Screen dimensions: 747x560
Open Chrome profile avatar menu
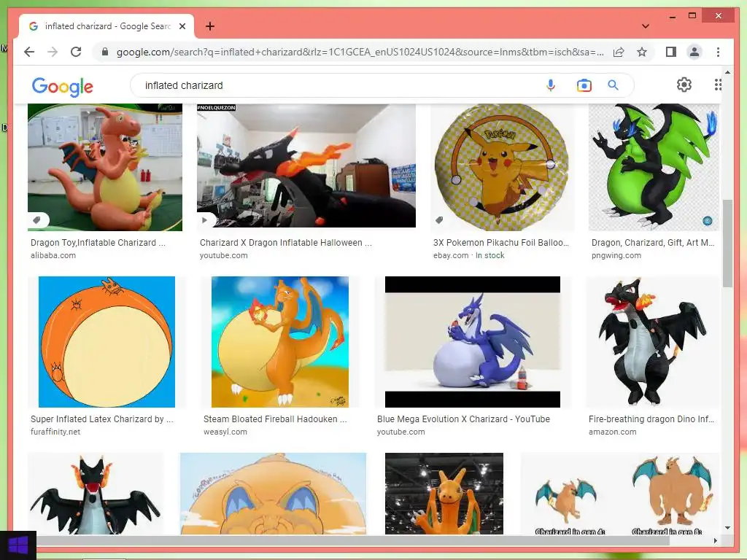click(694, 52)
